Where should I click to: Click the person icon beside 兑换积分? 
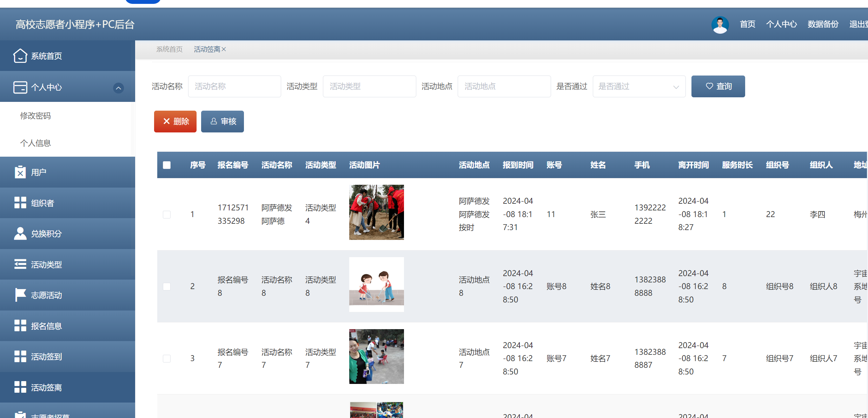pyautogui.click(x=20, y=234)
